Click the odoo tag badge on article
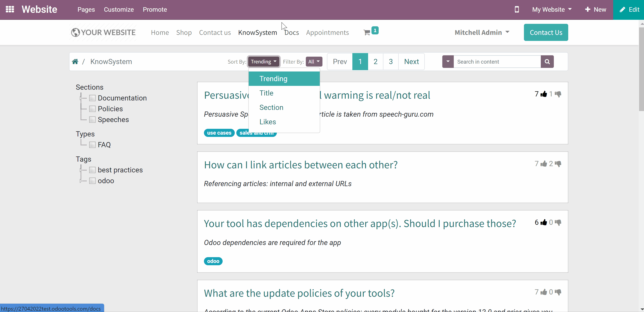The image size is (644, 312). click(x=213, y=261)
